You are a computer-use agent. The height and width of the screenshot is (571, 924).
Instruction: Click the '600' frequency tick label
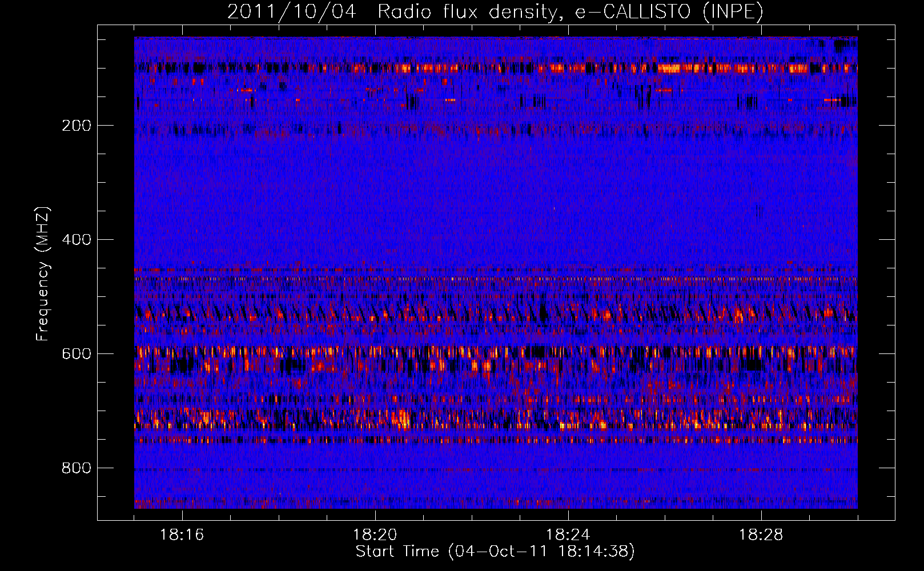point(77,354)
